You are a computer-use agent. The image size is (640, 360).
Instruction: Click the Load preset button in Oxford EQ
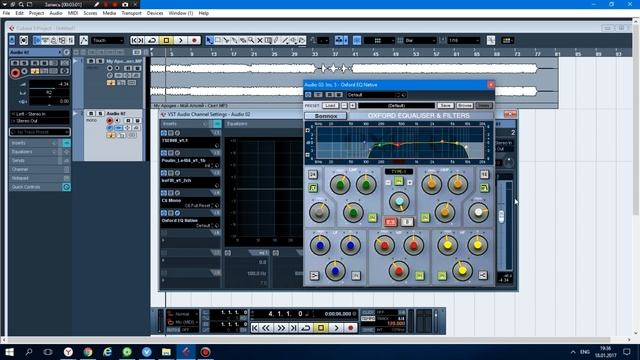pos(330,106)
